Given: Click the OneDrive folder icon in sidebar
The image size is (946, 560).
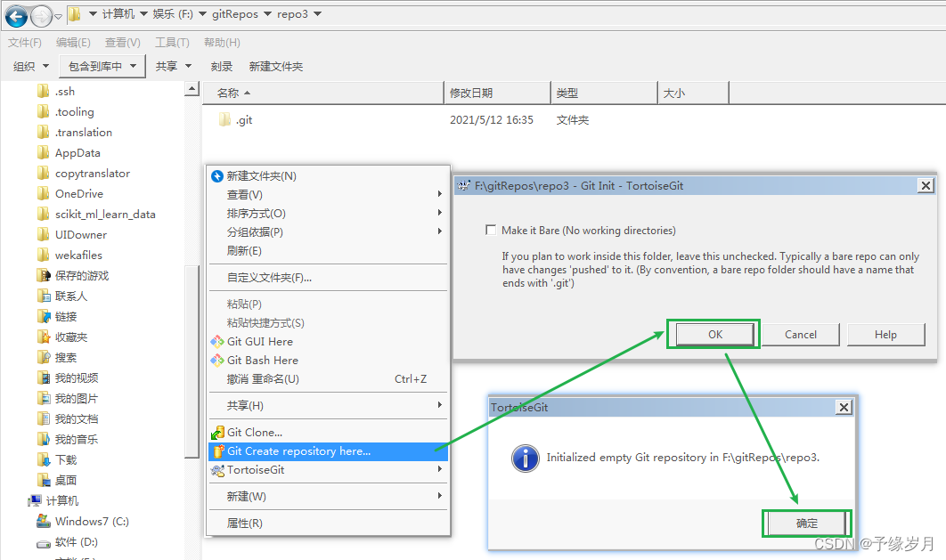Looking at the screenshot, I should [x=44, y=193].
